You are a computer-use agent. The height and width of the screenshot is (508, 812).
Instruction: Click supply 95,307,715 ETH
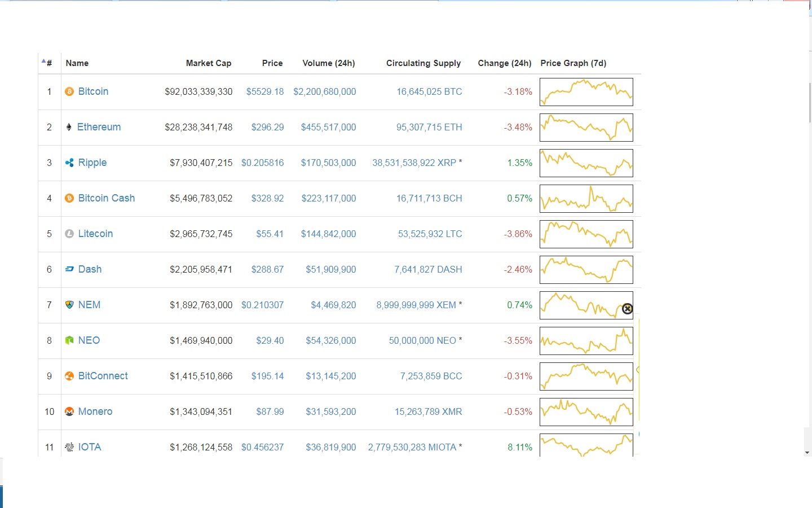click(429, 127)
